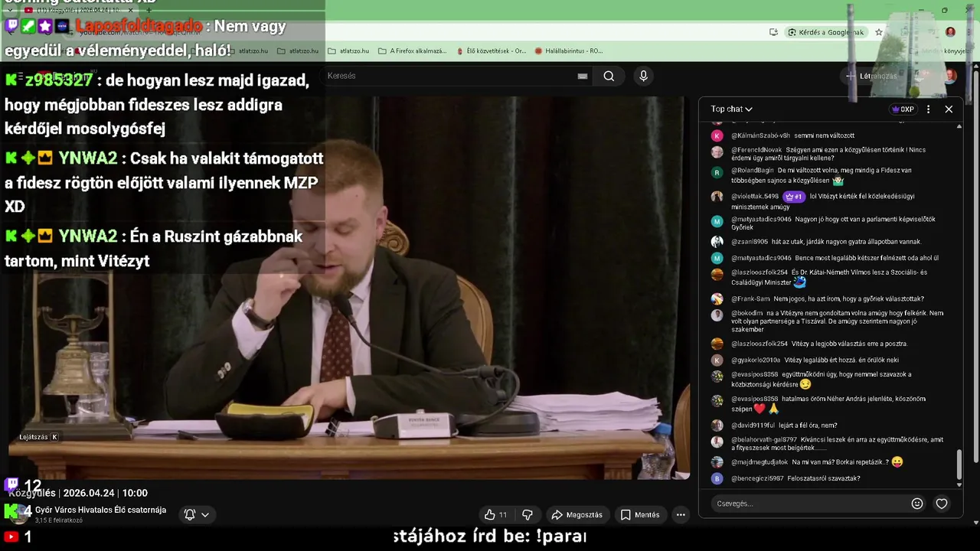Open the Létrehozás create menu
The width and height of the screenshot is (980, 551).
871,76
